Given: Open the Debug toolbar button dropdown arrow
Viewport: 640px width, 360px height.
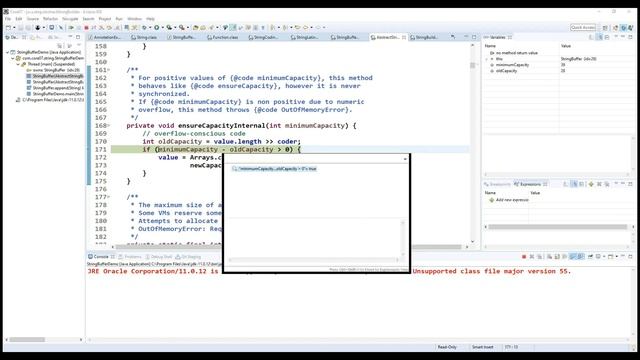Looking at the screenshot, I should tap(149, 28).
